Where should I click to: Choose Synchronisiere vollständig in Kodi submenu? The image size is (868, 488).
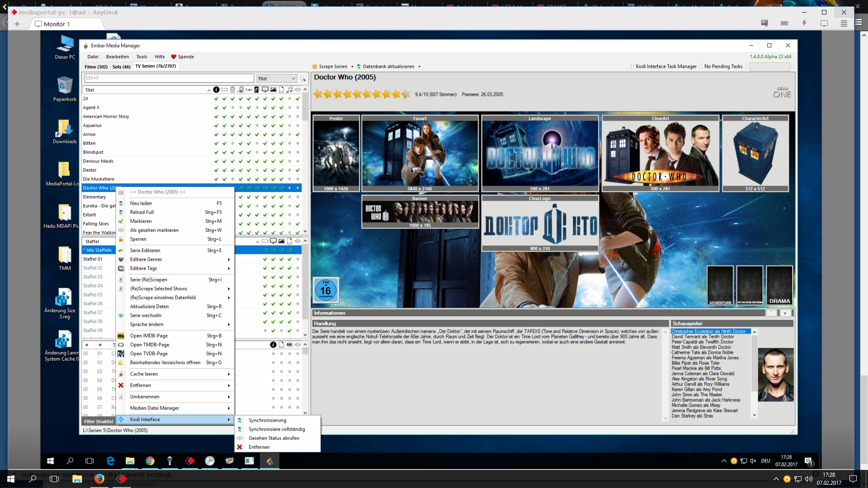[x=277, y=429]
